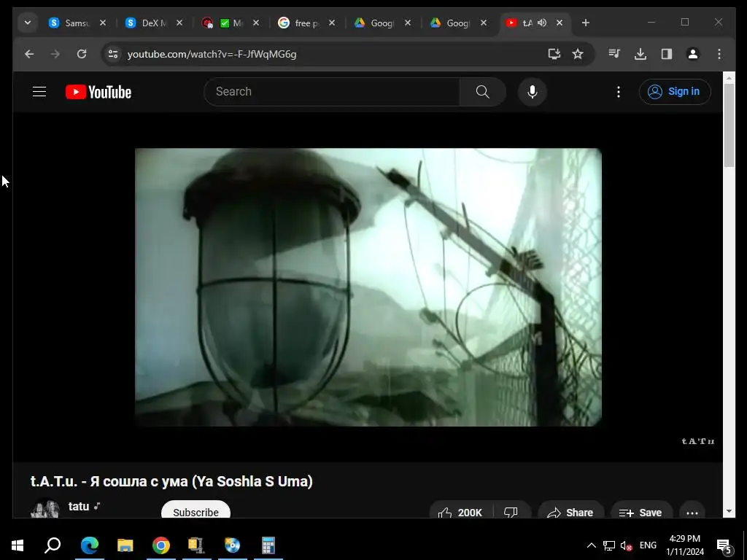
Task: Open the tatu channel name
Action: coord(79,506)
